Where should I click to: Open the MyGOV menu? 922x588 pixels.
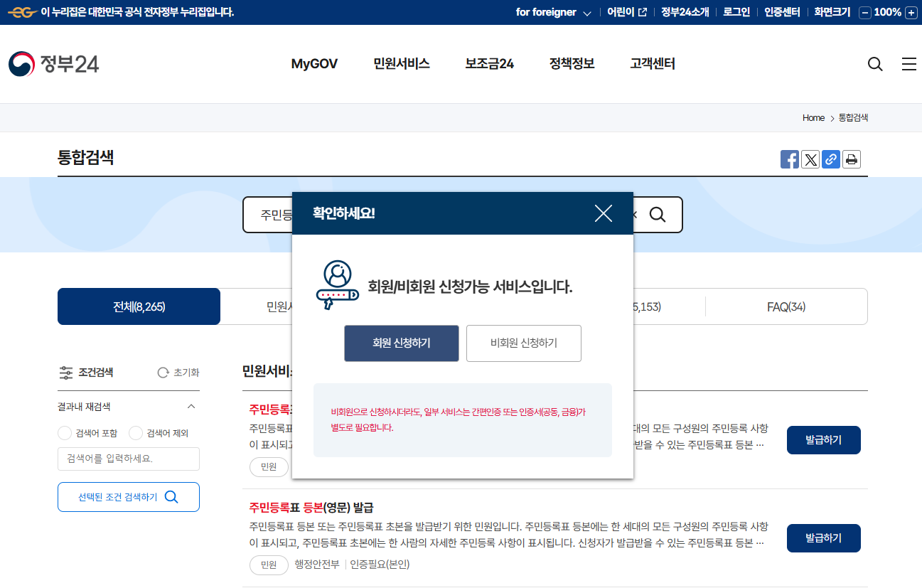(x=314, y=64)
